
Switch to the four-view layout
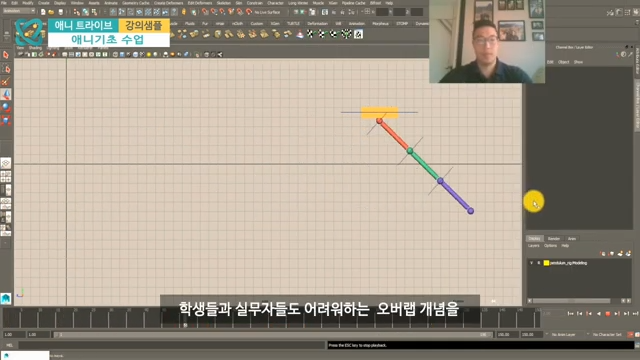[6, 177]
